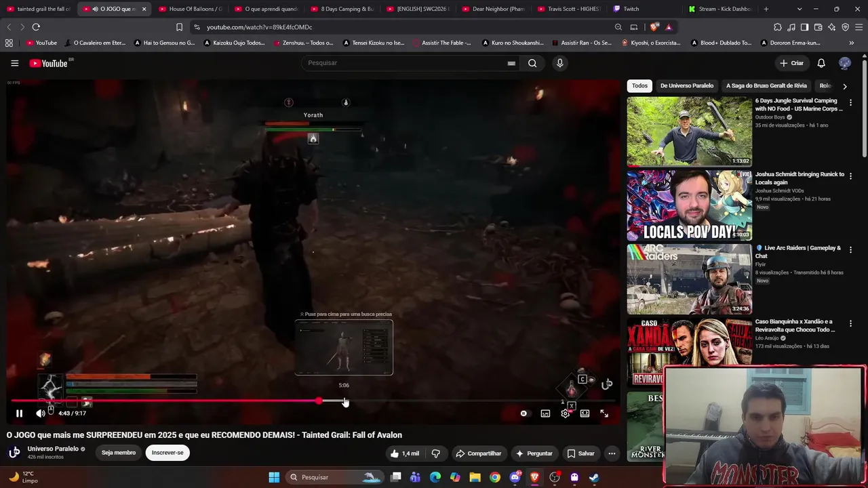Screen dimensions: 868x488
Task: Mute the video volume
Action: coord(40,413)
